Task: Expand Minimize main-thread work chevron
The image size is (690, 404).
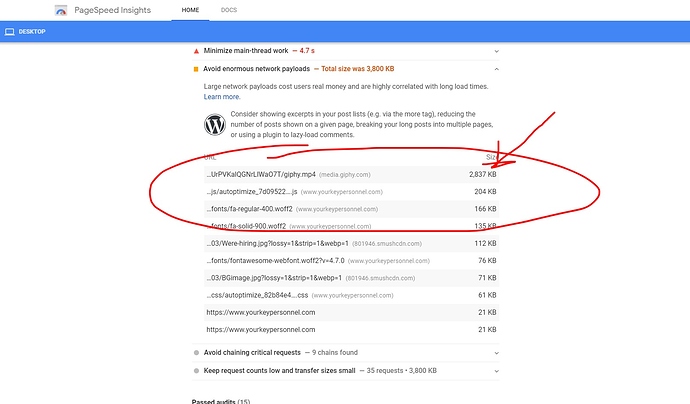Action: coord(496,51)
